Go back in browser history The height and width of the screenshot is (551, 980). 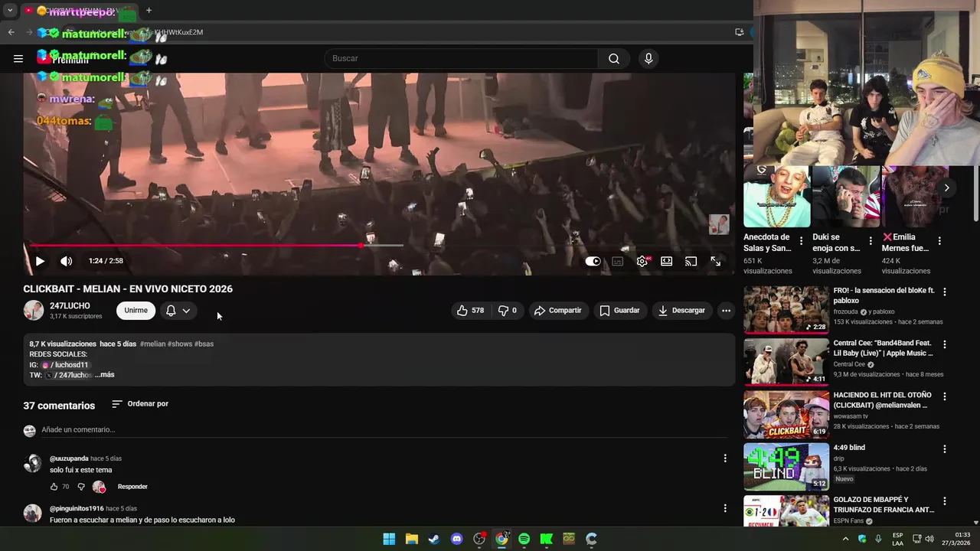point(11,32)
